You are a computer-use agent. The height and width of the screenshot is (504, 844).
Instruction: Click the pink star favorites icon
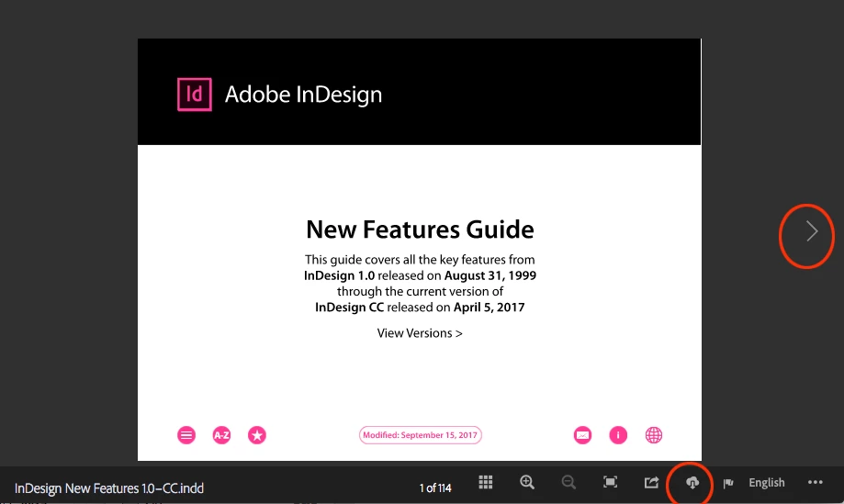pyautogui.click(x=257, y=435)
